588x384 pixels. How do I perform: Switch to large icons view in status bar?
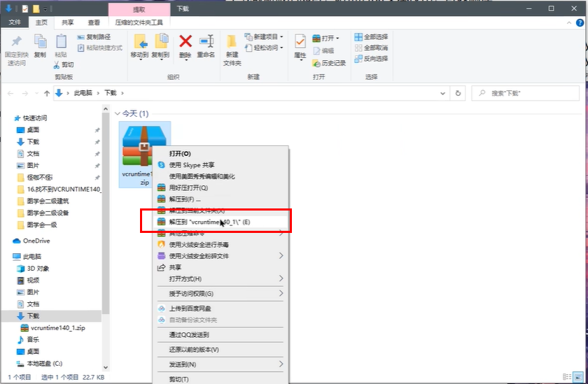579,377
